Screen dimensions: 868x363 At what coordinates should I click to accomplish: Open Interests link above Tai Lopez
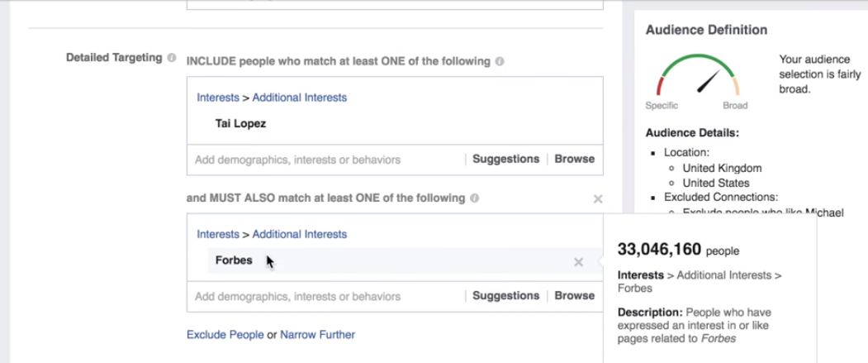(218, 98)
